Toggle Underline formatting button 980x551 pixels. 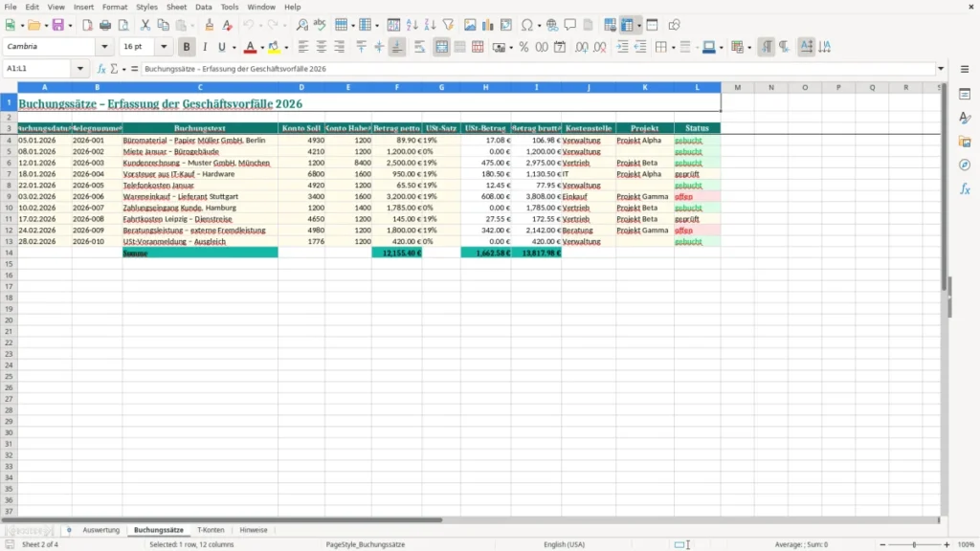point(221,47)
